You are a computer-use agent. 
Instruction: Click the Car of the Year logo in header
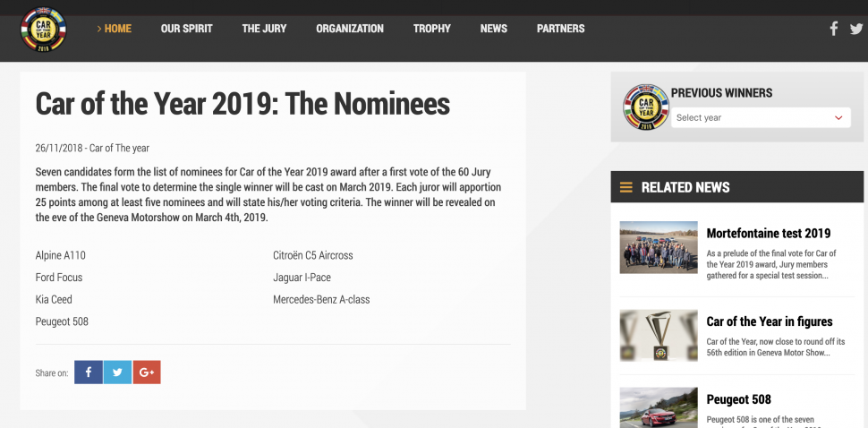[43, 30]
